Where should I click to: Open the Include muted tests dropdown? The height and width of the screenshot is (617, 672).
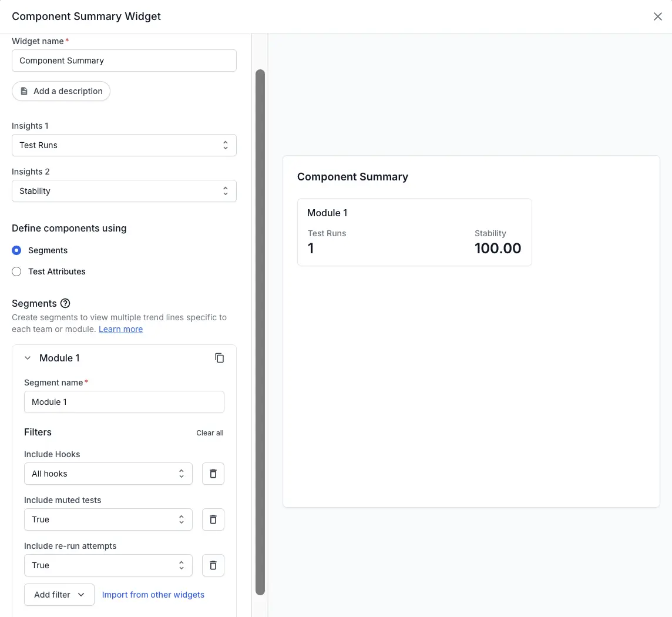click(x=108, y=519)
